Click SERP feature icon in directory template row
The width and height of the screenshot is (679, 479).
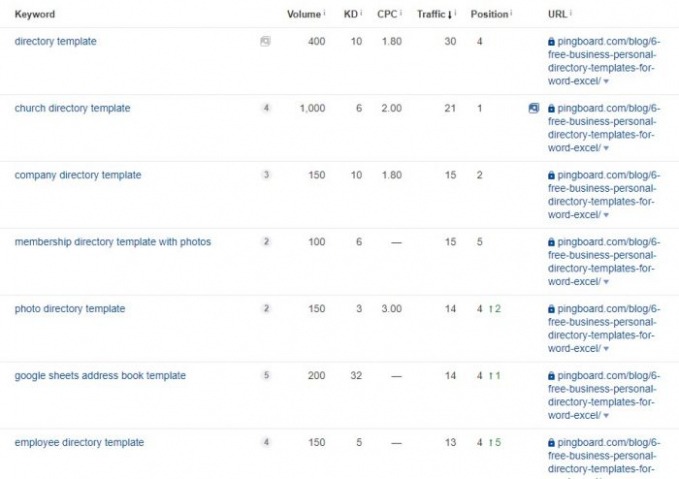tap(265, 41)
